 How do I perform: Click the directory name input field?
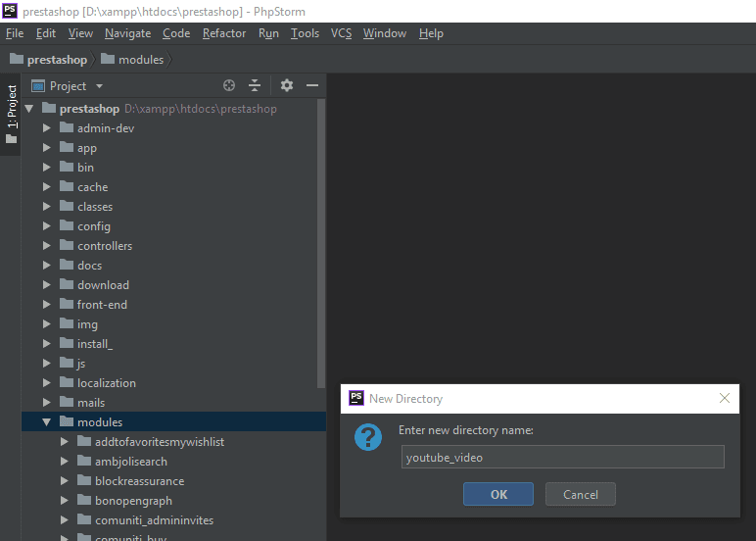tap(563, 457)
